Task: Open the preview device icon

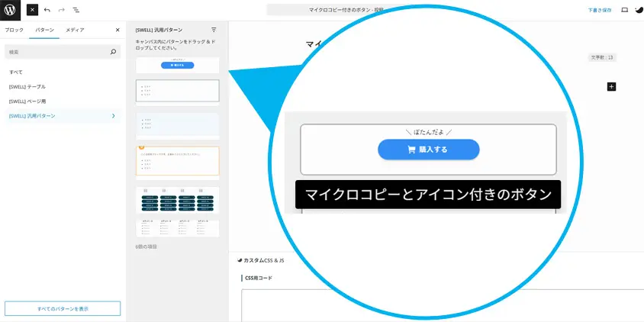Action: [x=625, y=10]
